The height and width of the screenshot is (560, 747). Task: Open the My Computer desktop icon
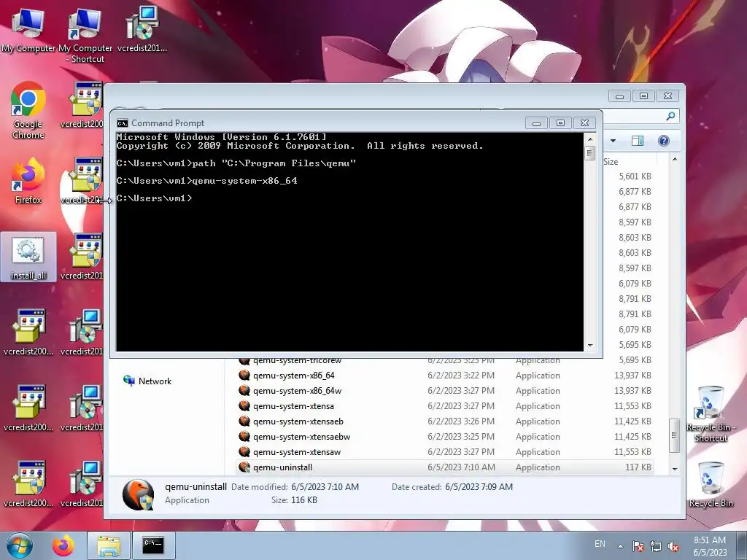pos(28,29)
